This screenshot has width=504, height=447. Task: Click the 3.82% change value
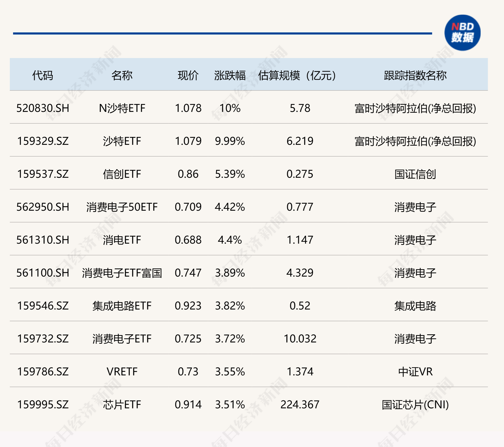230,306
